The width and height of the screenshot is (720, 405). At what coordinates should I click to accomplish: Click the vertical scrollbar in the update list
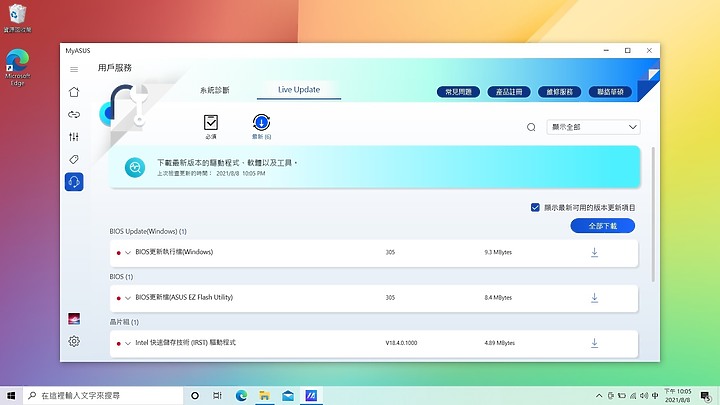(x=653, y=214)
